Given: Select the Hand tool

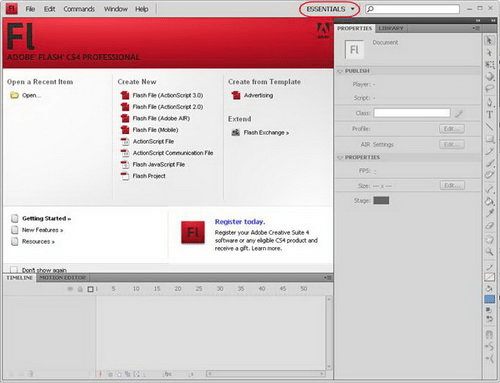Looking at the screenshot, I should (x=489, y=239).
